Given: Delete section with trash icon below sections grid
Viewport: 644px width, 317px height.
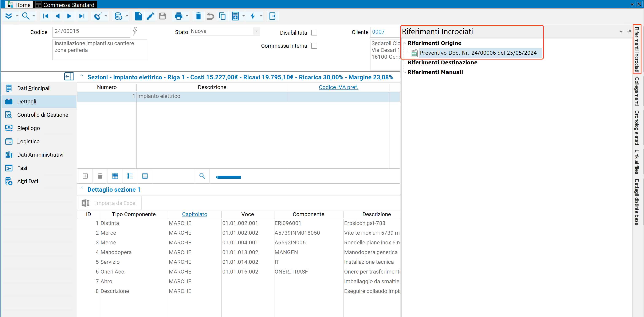Looking at the screenshot, I should 100,176.
